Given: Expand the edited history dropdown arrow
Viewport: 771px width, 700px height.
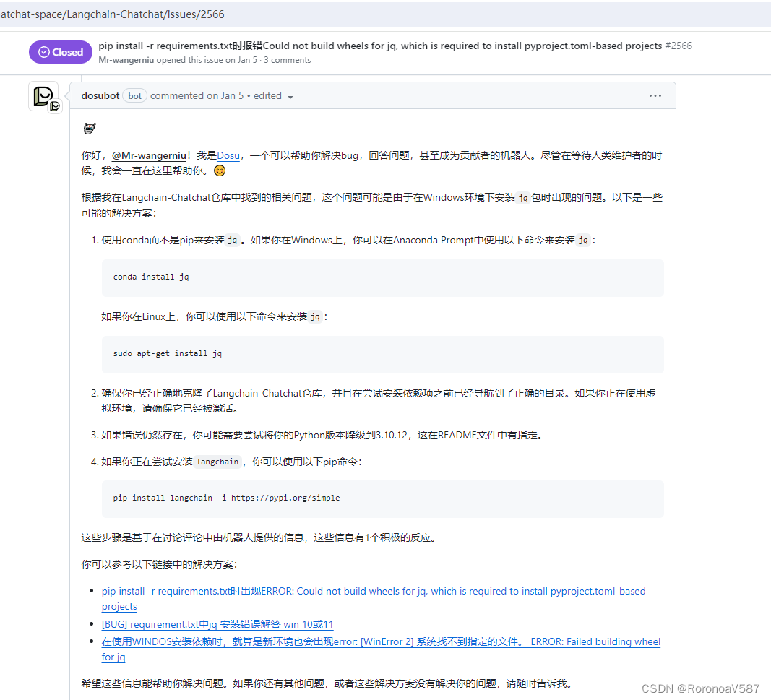Looking at the screenshot, I should pos(290,97).
